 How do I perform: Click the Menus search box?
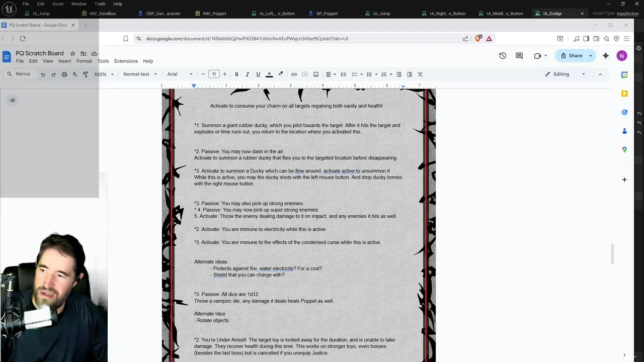point(19,74)
